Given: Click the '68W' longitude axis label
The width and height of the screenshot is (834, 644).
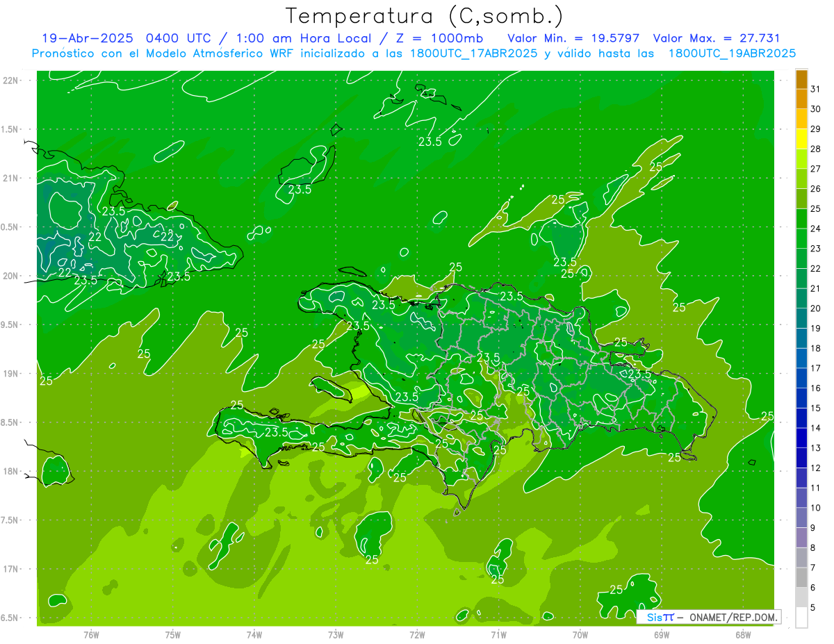Looking at the screenshot, I should 743,634.
